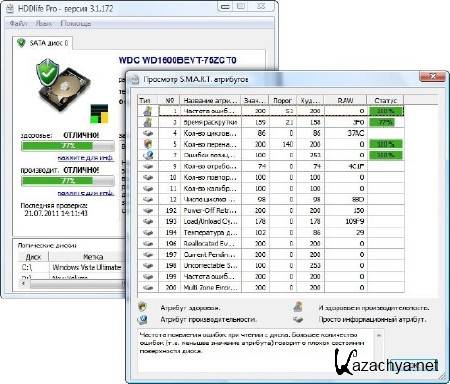450x384 pixels.
Task: Click the HDDlife Pro title bar icon
Action: pyautogui.click(x=10, y=8)
